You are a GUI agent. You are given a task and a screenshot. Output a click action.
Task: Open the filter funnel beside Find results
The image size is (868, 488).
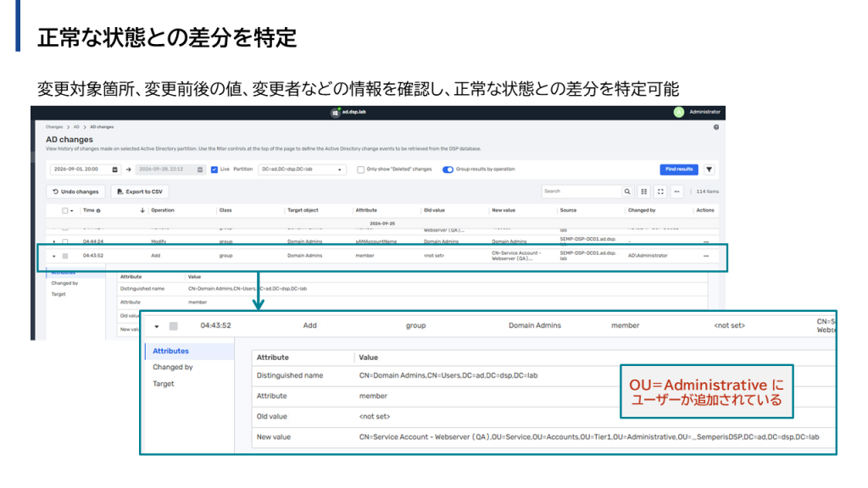tap(709, 169)
